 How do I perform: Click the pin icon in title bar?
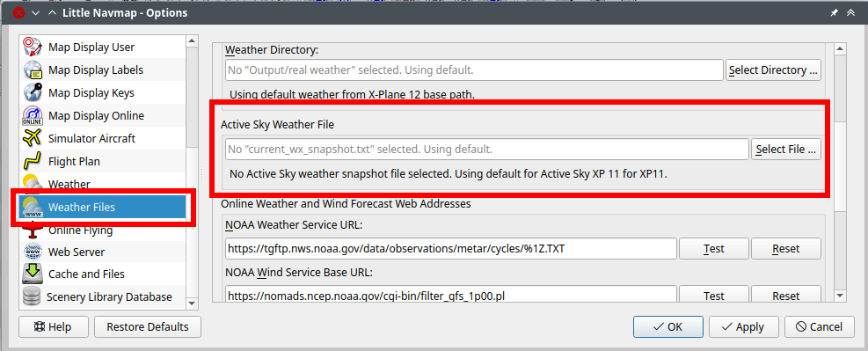pyautogui.click(x=834, y=12)
